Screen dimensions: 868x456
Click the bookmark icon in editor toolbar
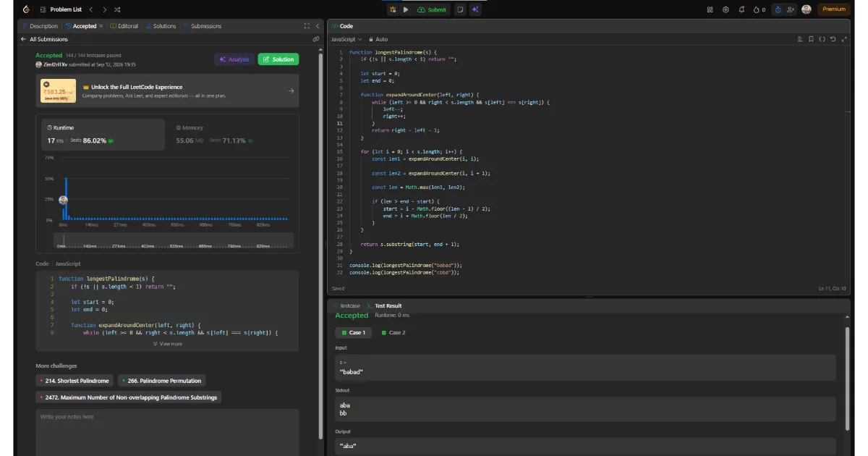point(811,39)
